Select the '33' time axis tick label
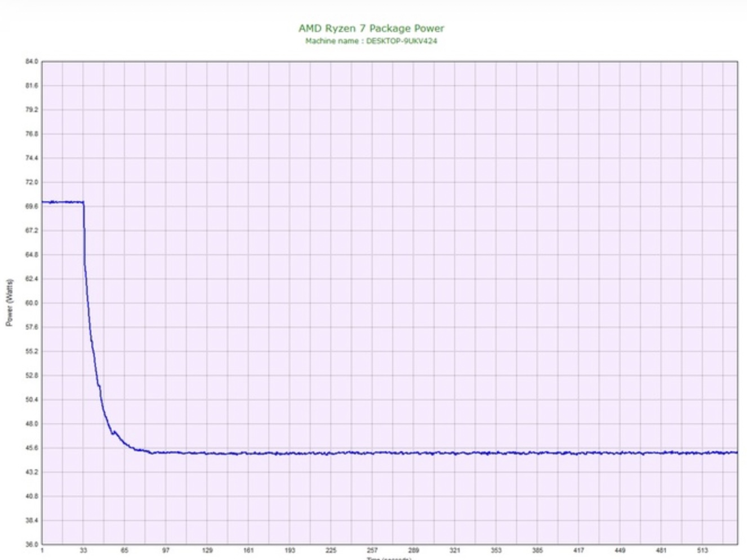This screenshot has width=747, height=560. tap(83, 550)
